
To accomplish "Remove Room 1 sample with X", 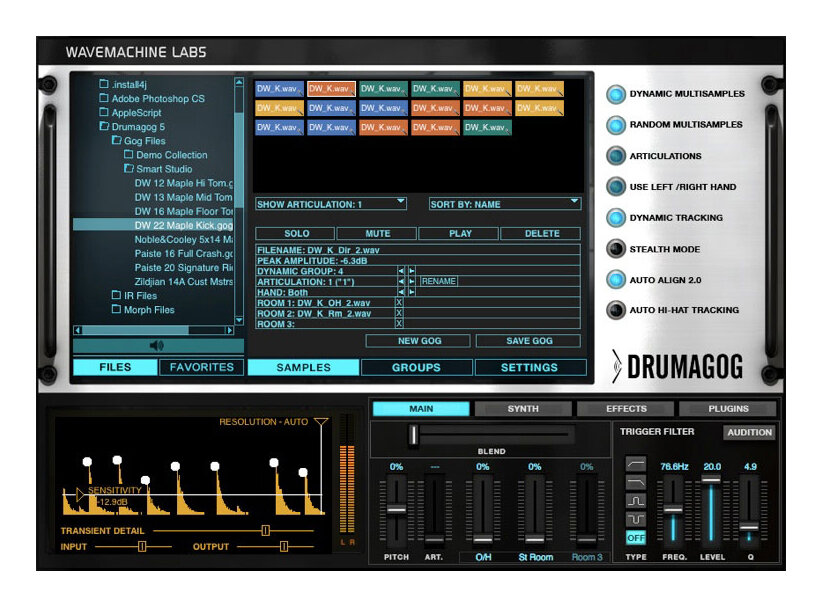I will click(x=399, y=302).
